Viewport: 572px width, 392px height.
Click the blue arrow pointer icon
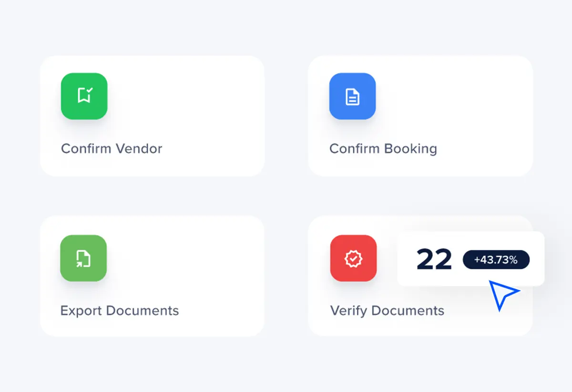tap(502, 294)
